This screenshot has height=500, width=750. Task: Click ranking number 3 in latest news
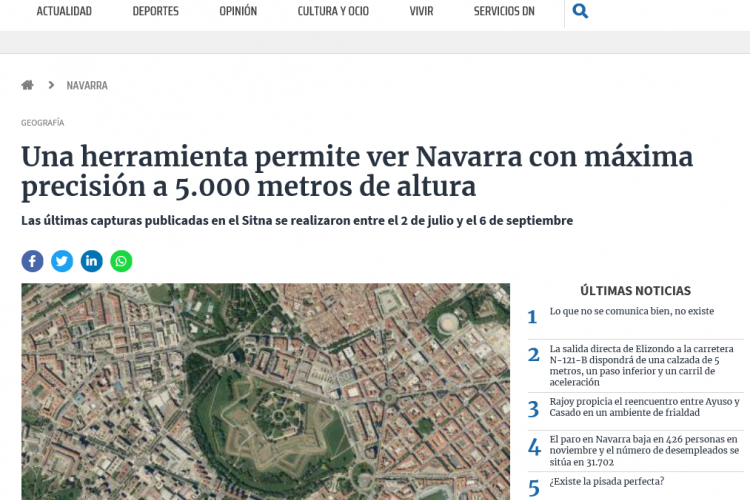[x=533, y=410]
